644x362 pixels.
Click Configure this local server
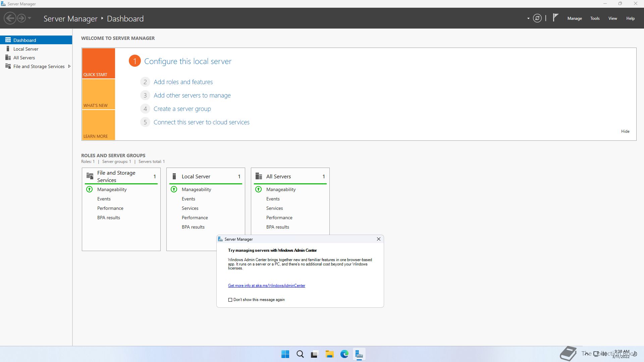pos(188,61)
